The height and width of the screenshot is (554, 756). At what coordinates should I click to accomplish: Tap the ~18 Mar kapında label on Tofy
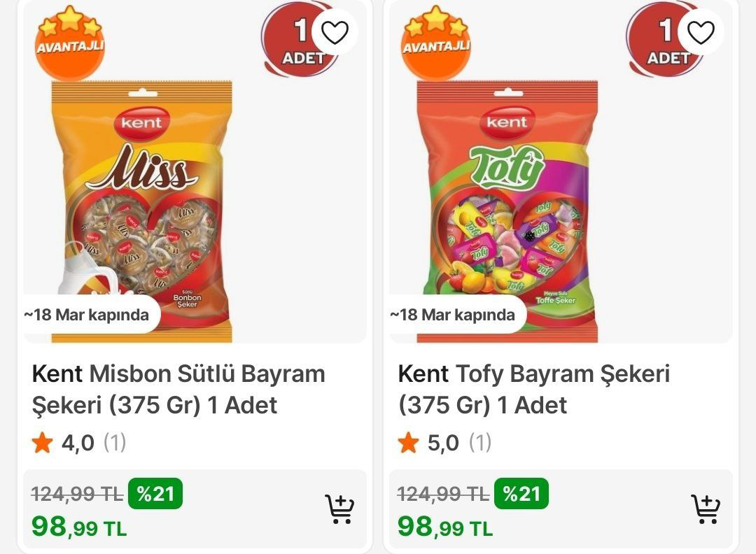tap(453, 315)
